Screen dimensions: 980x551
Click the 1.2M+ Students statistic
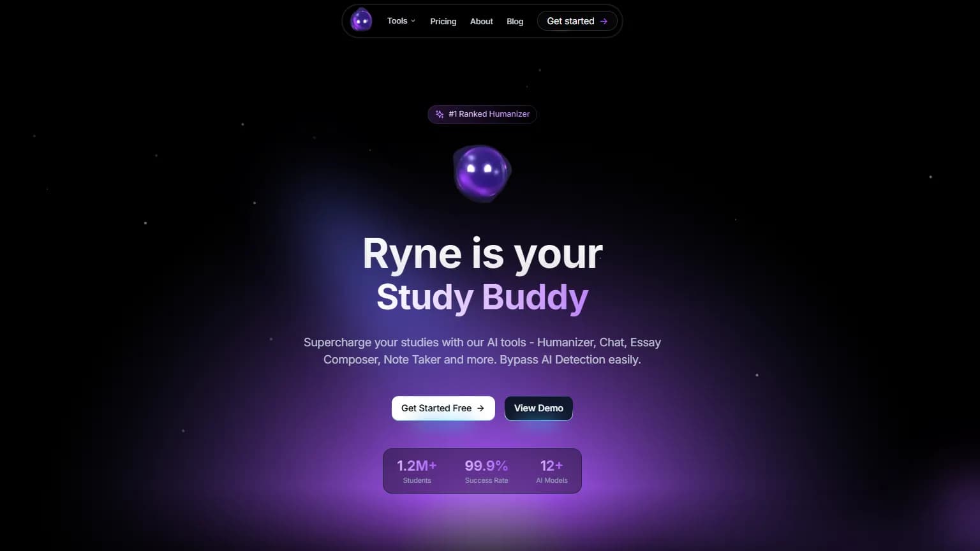pyautogui.click(x=417, y=471)
